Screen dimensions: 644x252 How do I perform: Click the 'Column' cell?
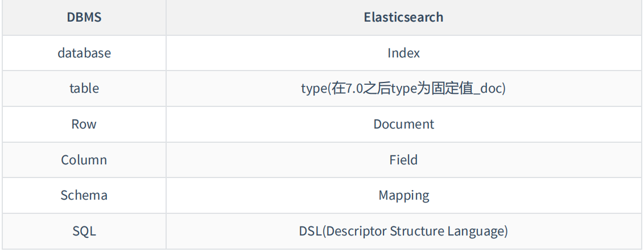(x=84, y=160)
